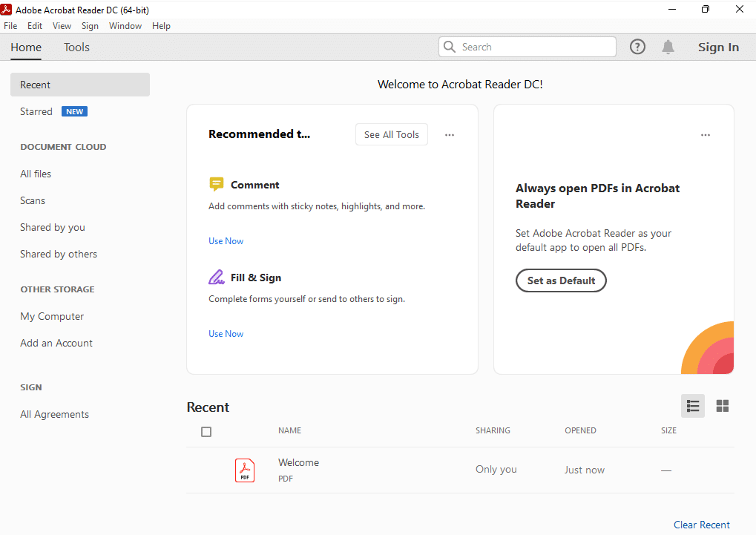Open help via the question mark icon

pyautogui.click(x=637, y=46)
